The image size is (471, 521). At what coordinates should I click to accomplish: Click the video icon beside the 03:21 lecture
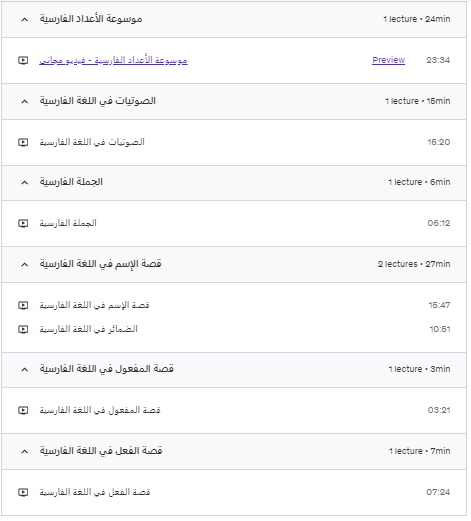coord(23,410)
